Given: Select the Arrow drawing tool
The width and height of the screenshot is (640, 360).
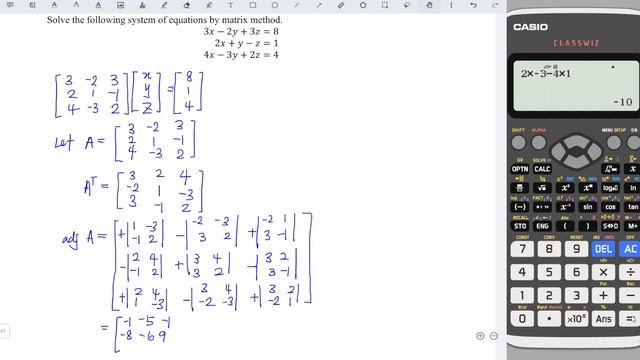Looking at the screenshot, I should coord(319,5).
